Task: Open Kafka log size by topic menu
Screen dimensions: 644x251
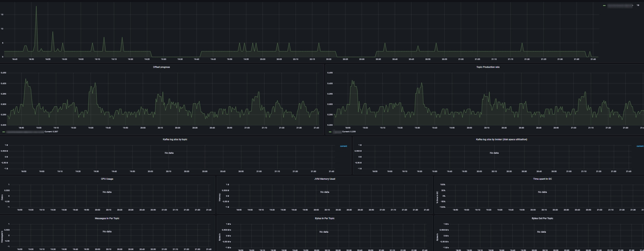Action: (175, 140)
